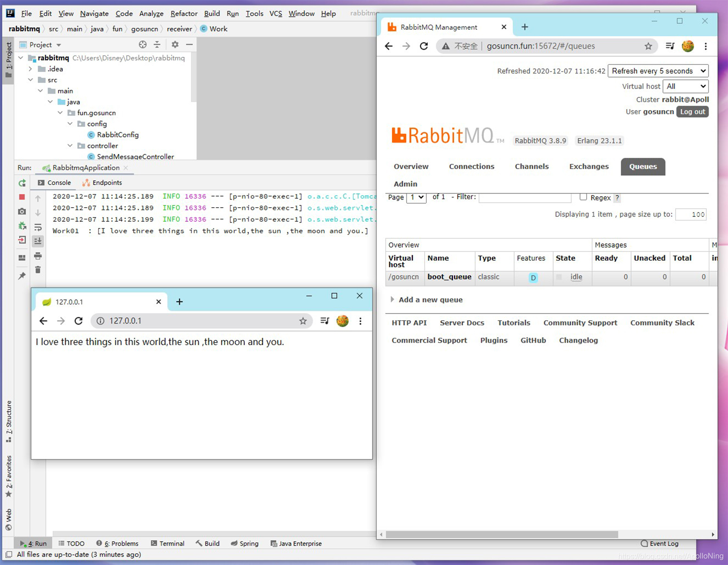Click up arrow in console gutter

coord(38,198)
